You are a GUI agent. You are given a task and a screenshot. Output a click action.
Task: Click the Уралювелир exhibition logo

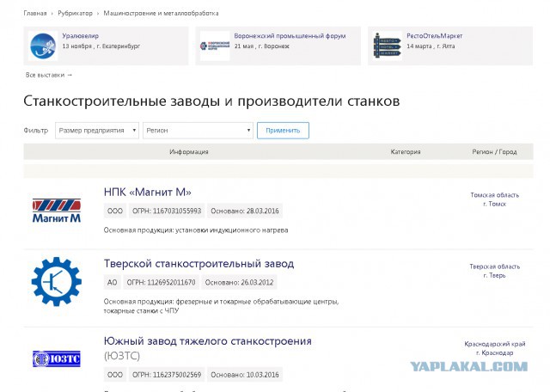coord(43,46)
